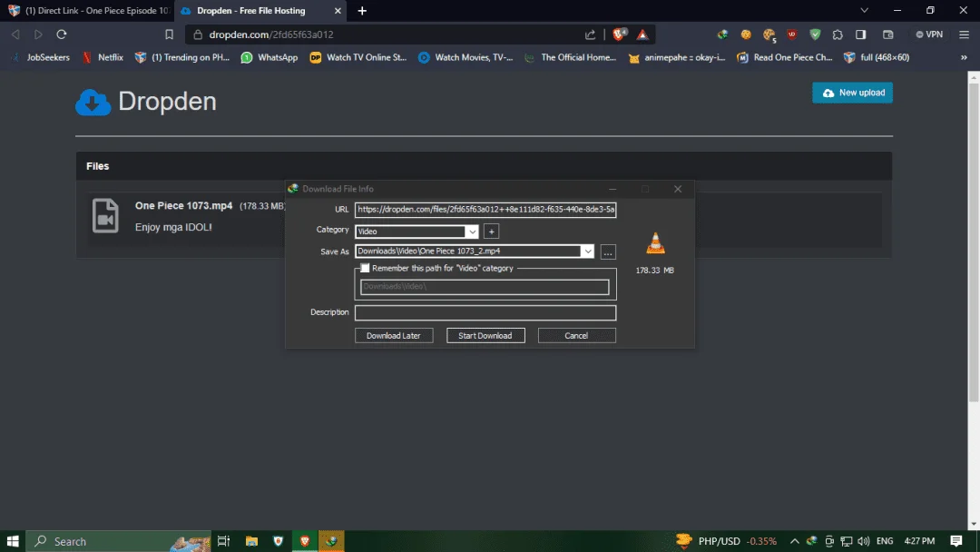980x552 pixels.
Task: Click the ENG language indicator
Action: point(885,541)
